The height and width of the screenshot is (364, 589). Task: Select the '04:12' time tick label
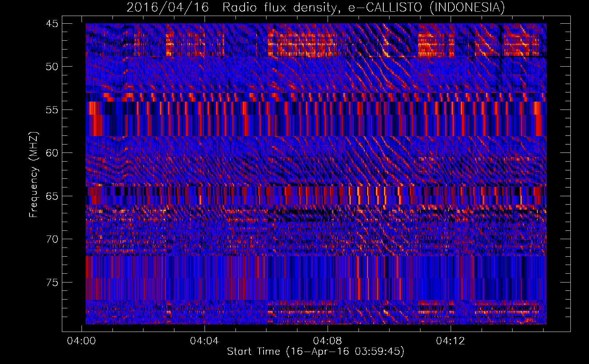click(451, 341)
